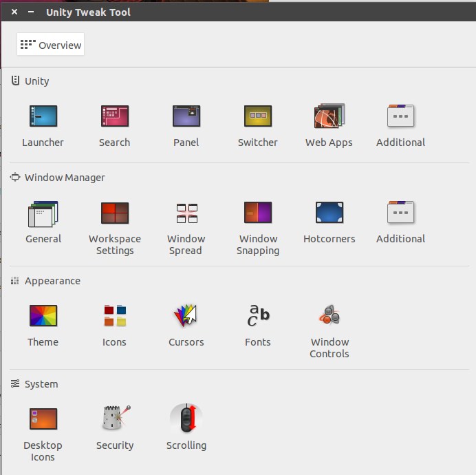Screen dimensions: 476x475
Task: Click the Unity section heading
Action: click(x=36, y=81)
